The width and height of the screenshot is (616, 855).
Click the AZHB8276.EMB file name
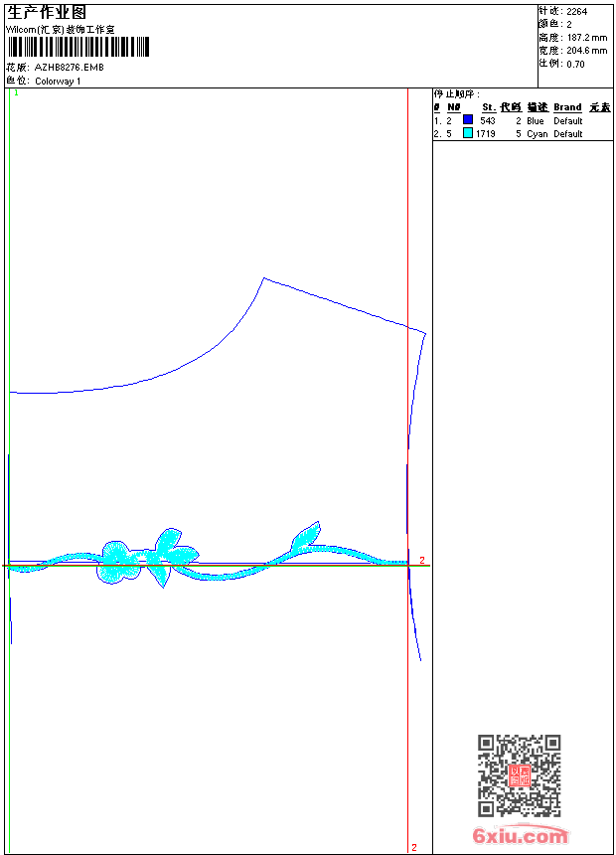70,67
